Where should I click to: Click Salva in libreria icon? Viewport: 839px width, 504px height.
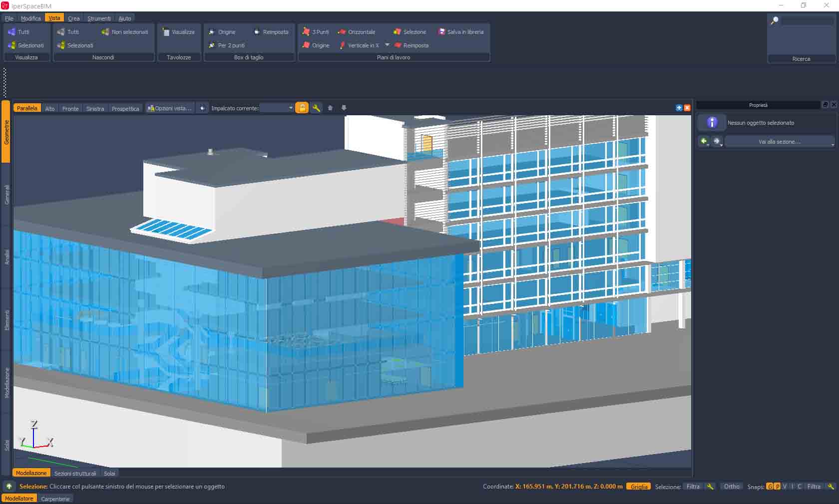[441, 32]
